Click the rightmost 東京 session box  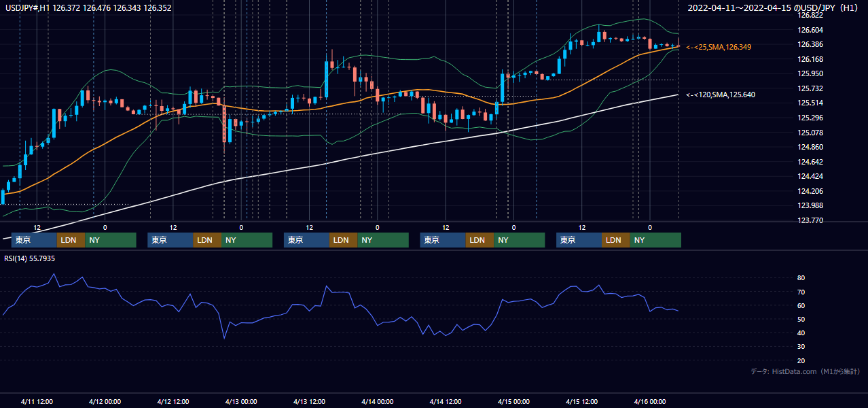[x=579, y=240]
